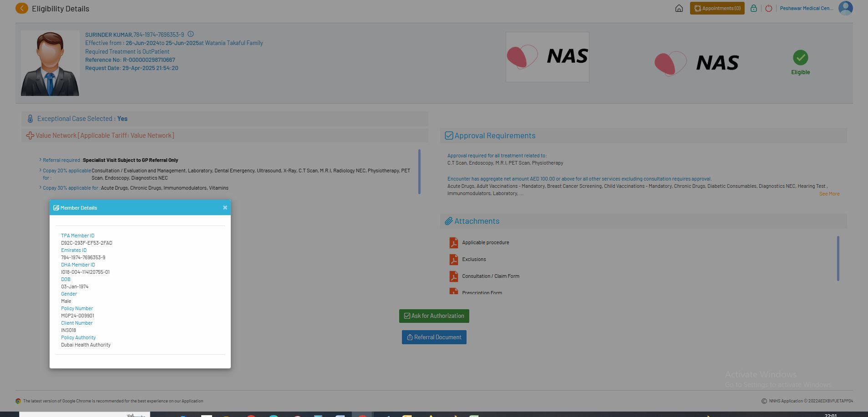Close the Member Details popup
The height and width of the screenshot is (417, 868).
click(225, 208)
